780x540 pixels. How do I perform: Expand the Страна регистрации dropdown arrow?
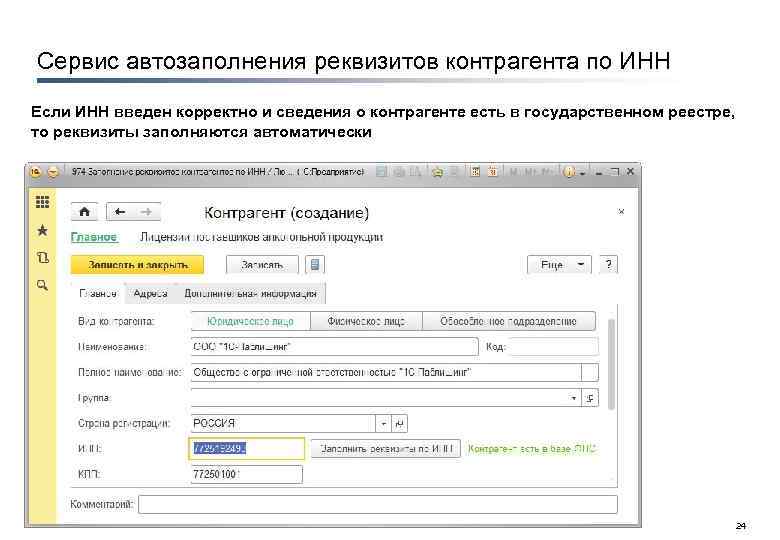(383, 424)
